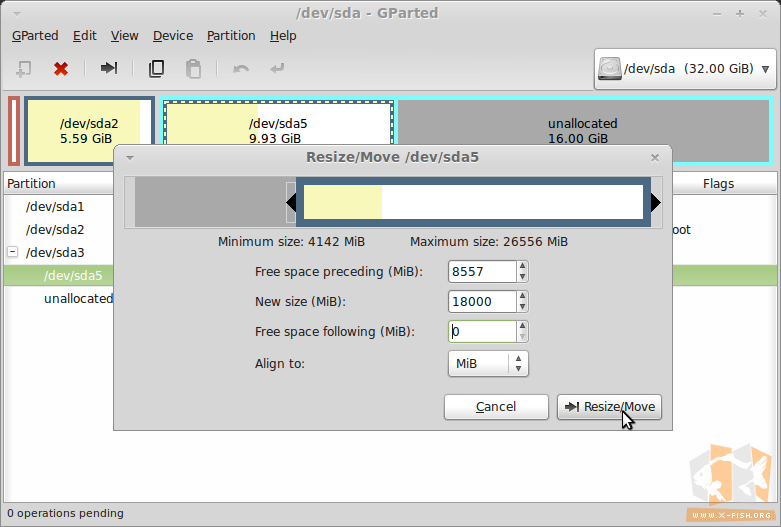Click the Resize/Move button in dialog
781x527 pixels.
(609, 407)
